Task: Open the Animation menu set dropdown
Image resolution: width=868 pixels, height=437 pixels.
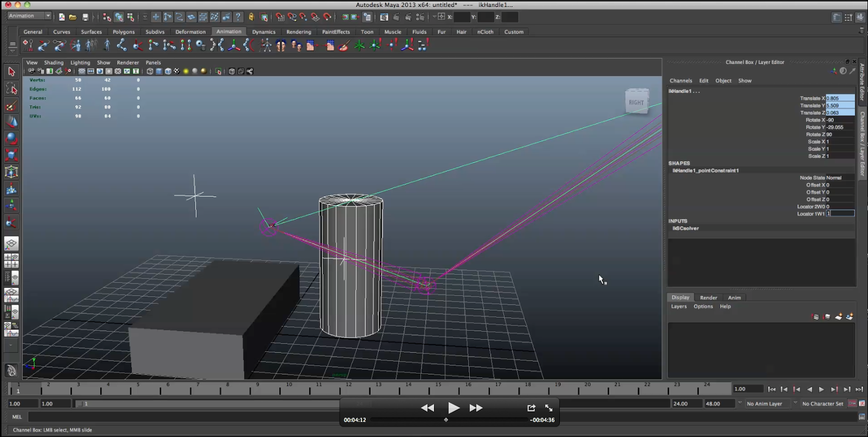Action: point(29,16)
